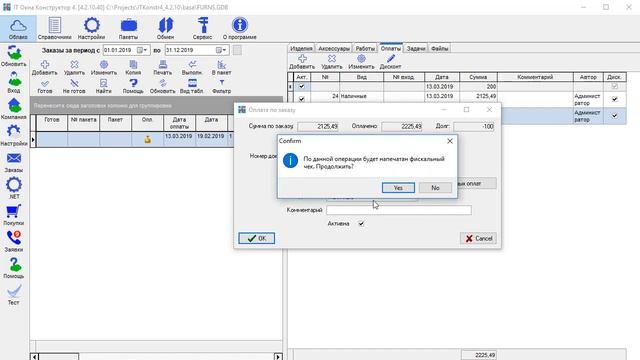The image size is (640, 360).
Task: Print order with Печать icon
Action: tap(162, 68)
